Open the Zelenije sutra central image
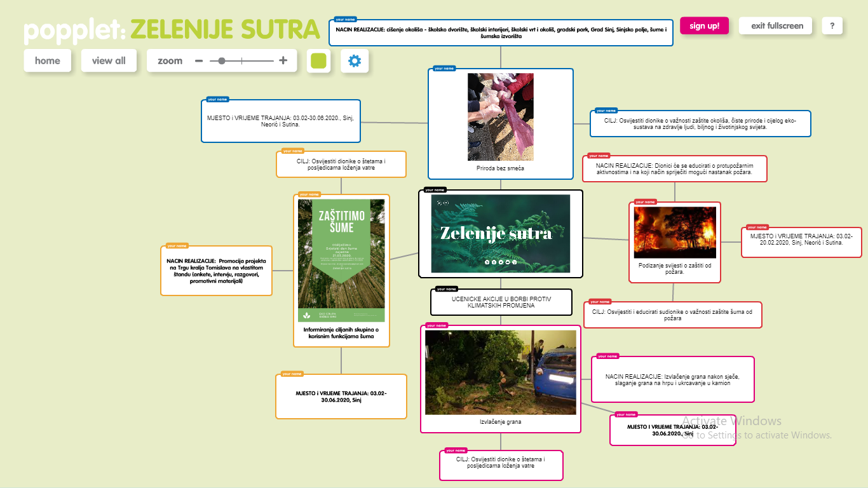Image resolution: width=868 pixels, height=488 pixels. click(501, 234)
